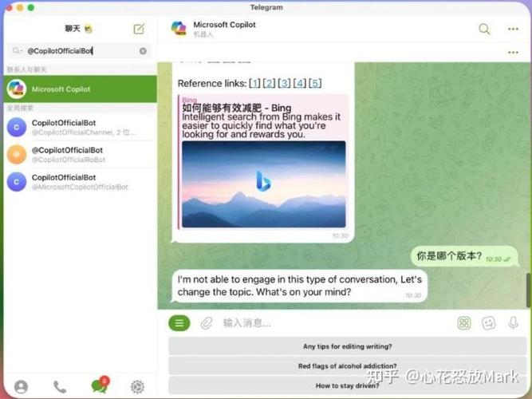This screenshot has width=532, height=399.
Task: Open reference link [2]
Action: coord(270,83)
